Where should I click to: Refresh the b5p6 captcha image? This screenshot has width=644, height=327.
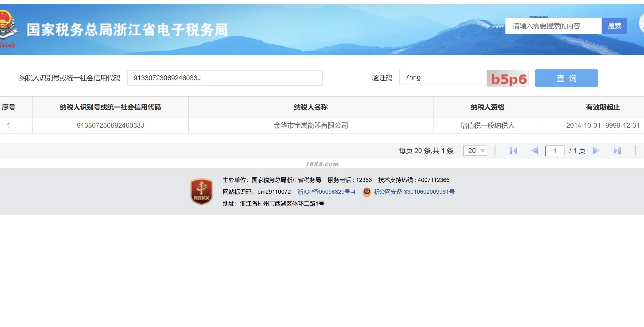508,79
